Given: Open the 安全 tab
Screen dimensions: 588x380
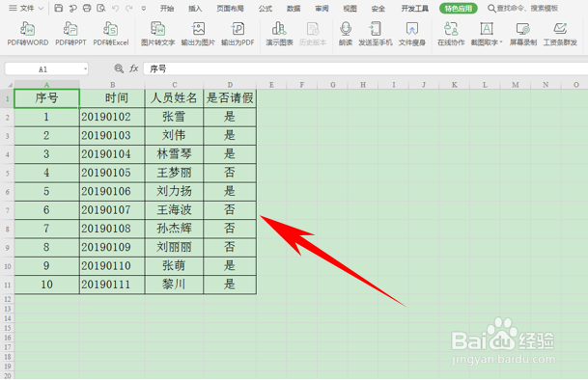Looking at the screenshot, I should [x=378, y=9].
